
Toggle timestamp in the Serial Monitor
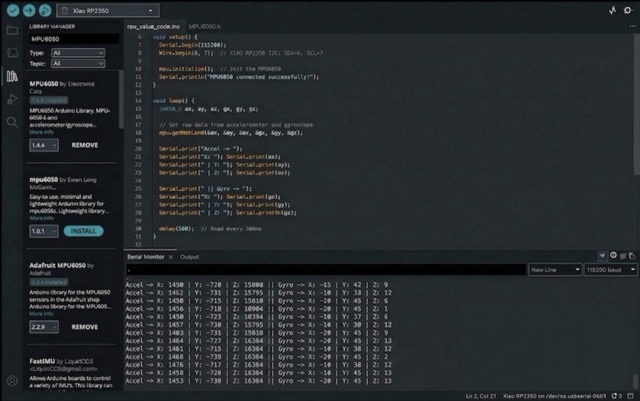point(613,256)
